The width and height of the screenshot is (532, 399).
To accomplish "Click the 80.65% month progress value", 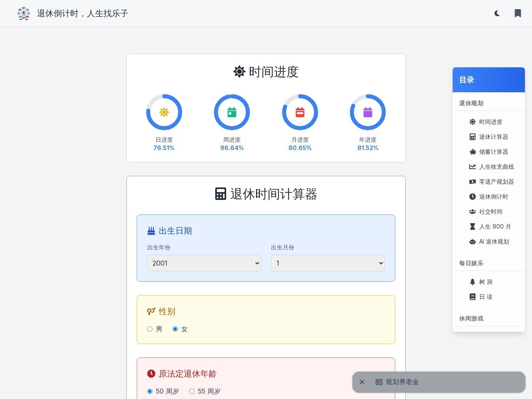I will [300, 148].
